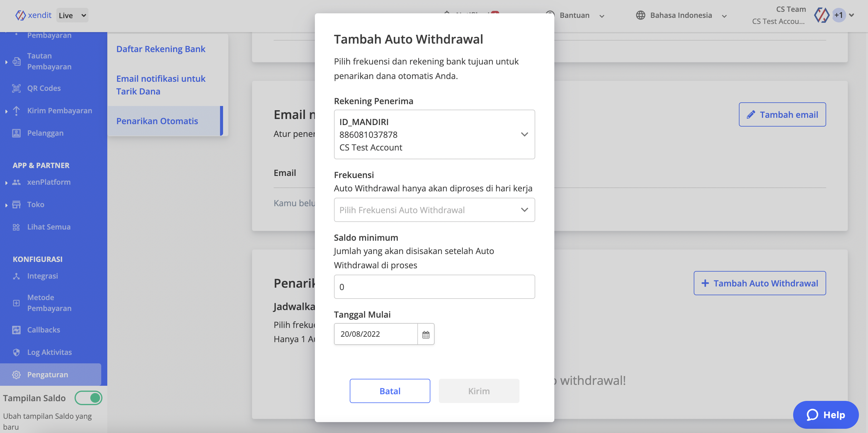The width and height of the screenshot is (868, 433).
Task: Open the calendar date picker icon
Action: coord(426,334)
